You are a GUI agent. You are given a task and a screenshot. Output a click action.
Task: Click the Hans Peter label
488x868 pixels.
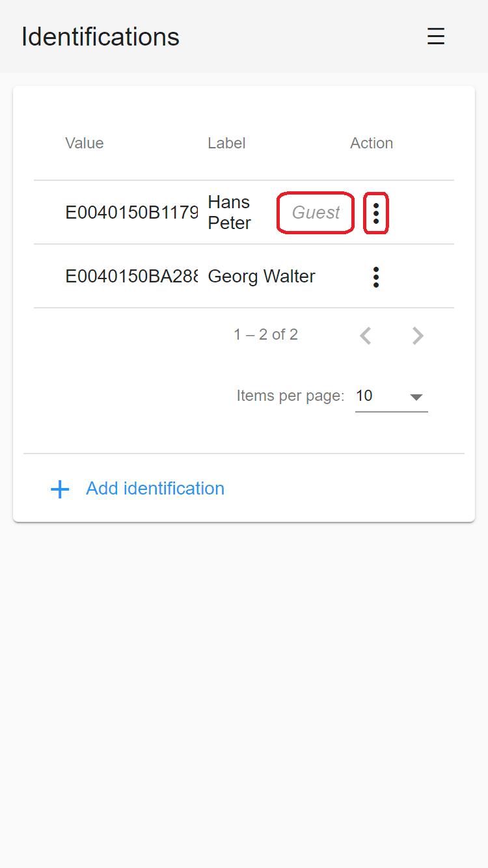[230, 213]
